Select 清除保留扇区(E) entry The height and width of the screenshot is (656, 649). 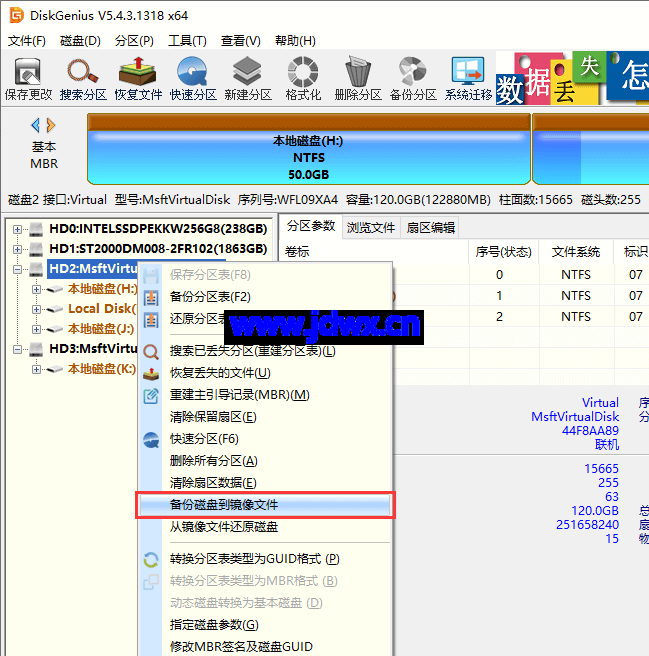265,417
